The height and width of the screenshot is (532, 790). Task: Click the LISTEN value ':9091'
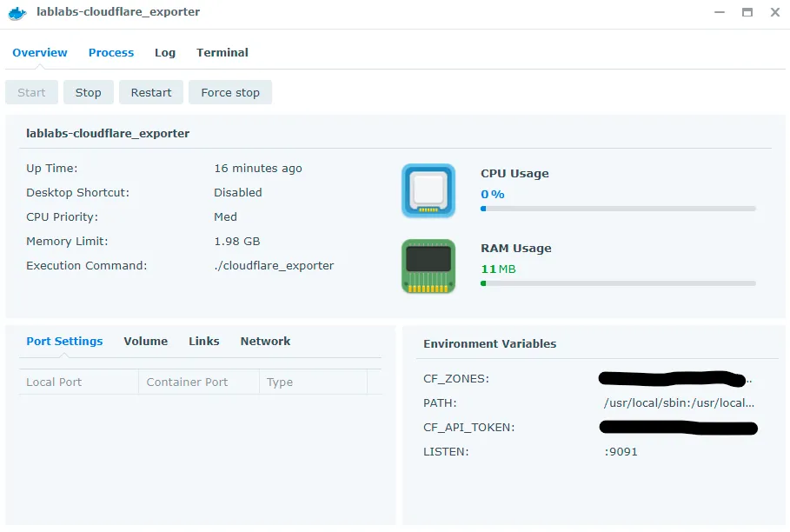pyautogui.click(x=621, y=451)
